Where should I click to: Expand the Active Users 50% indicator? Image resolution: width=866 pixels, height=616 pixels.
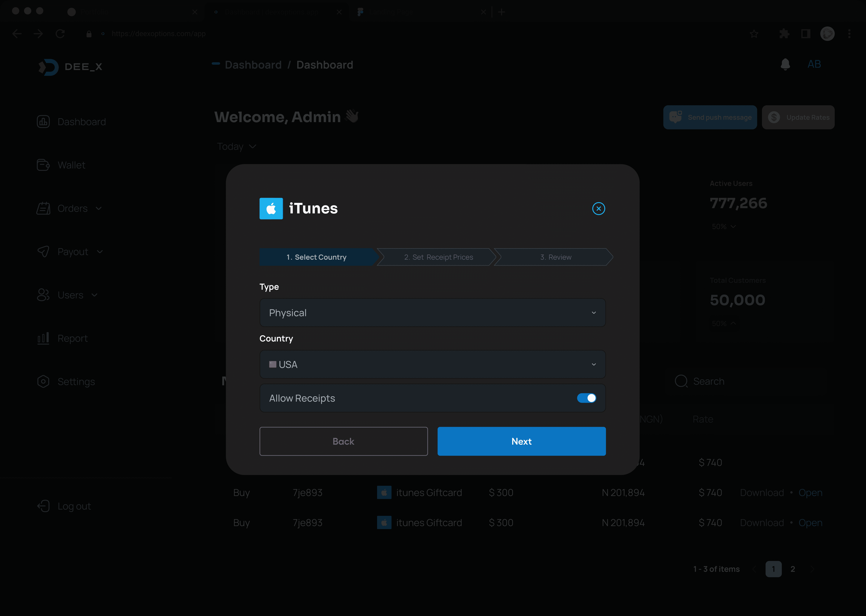click(723, 226)
